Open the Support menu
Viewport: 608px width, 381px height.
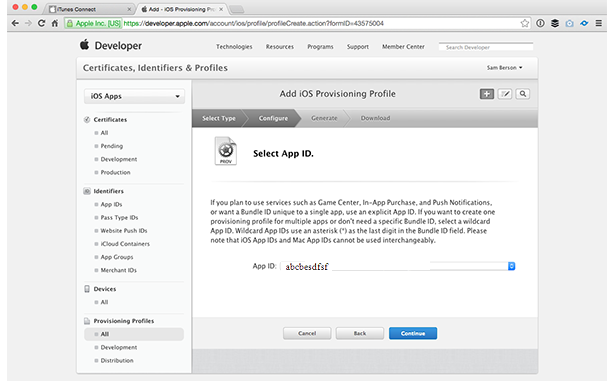tap(358, 47)
